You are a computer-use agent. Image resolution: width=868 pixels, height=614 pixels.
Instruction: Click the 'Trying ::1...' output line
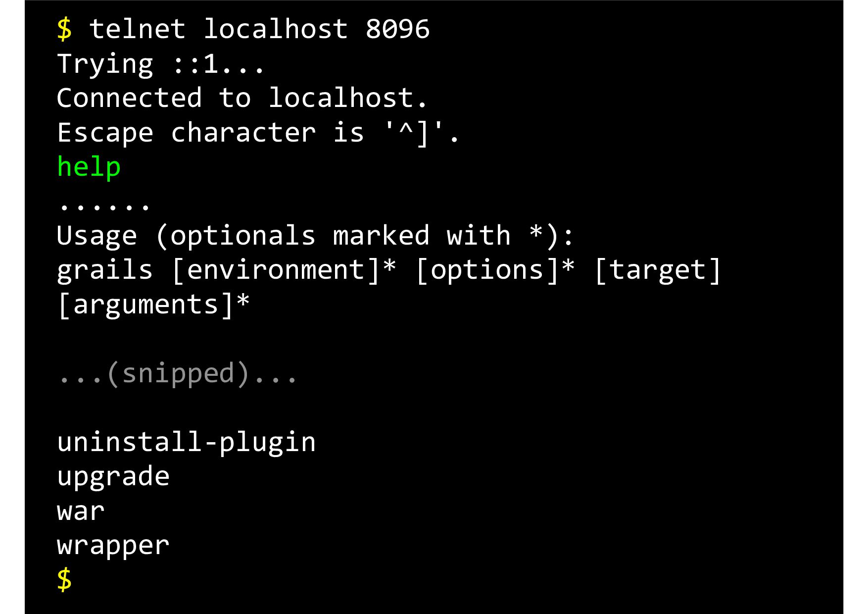[160, 65]
